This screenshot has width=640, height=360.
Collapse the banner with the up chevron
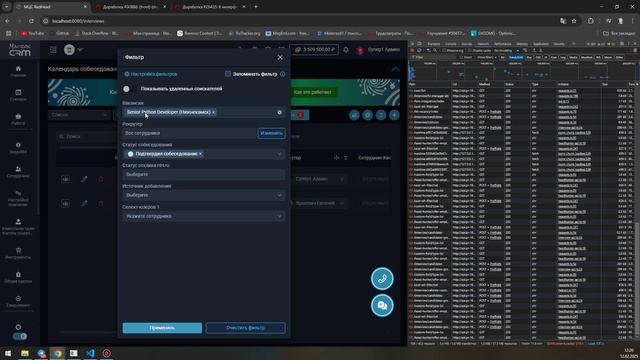395,69
